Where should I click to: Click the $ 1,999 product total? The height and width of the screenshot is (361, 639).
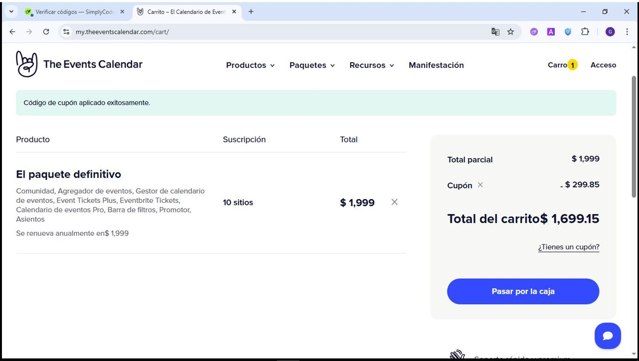click(357, 203)
